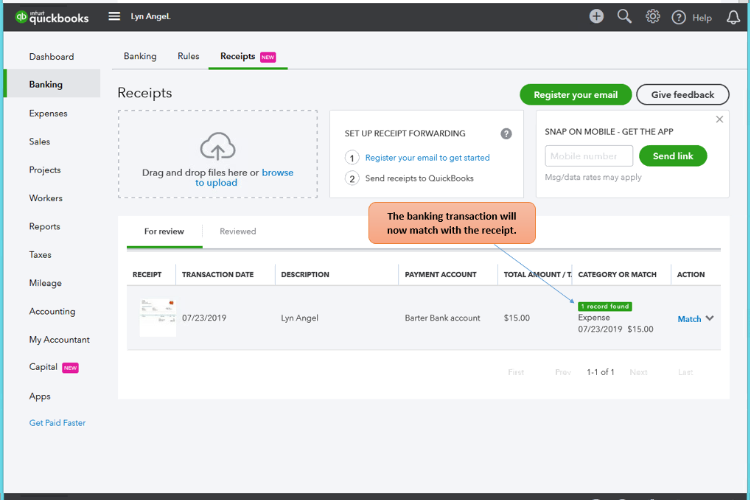Go to Prev page
This screenshot has height=500, width=750.
click(x=563, y=372)
